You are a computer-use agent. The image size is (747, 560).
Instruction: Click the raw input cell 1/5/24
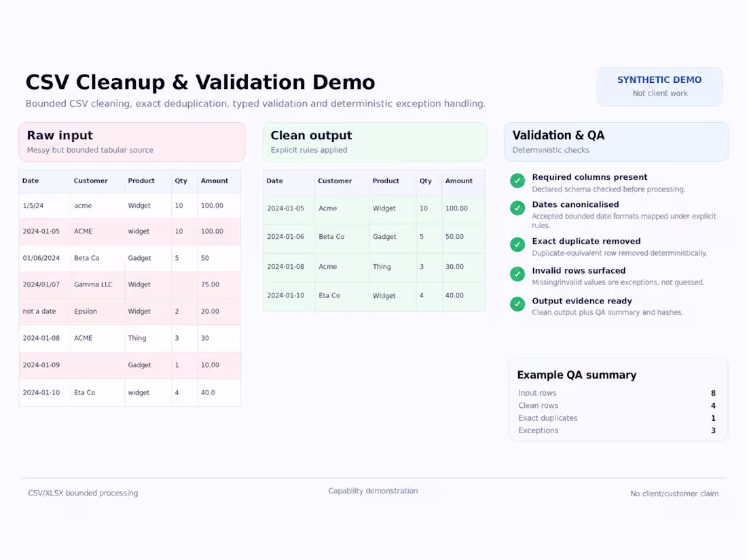point(33,206)
